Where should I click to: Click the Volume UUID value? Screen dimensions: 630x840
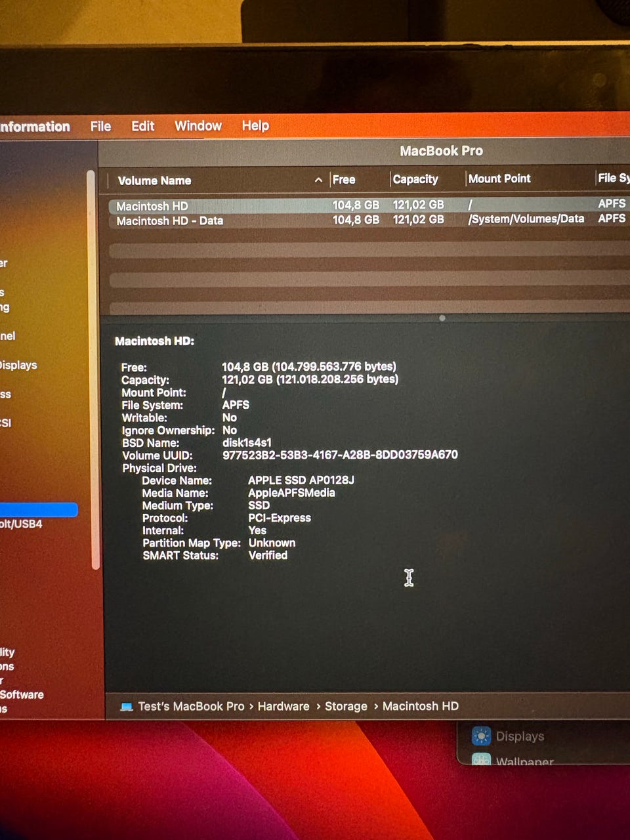(x=340, y=454)
